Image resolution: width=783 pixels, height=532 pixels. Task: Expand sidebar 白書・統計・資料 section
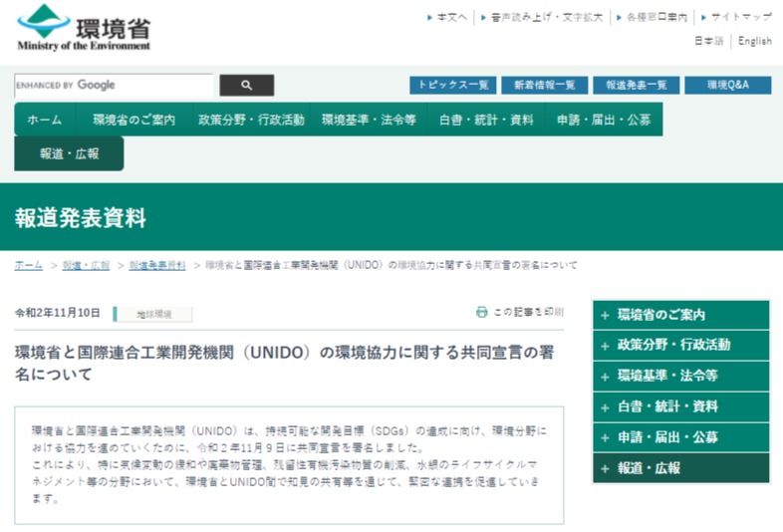click(x=681, y=406)
